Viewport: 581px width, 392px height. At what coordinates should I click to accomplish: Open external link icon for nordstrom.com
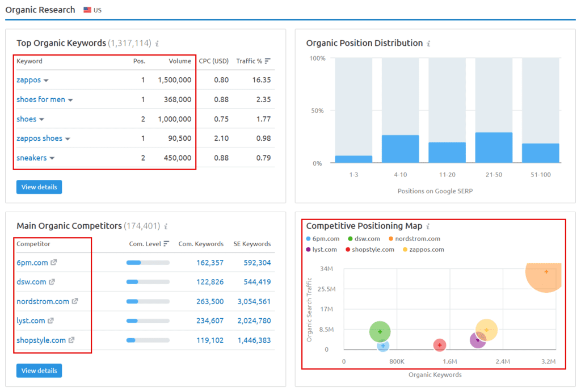coord(75,301)
